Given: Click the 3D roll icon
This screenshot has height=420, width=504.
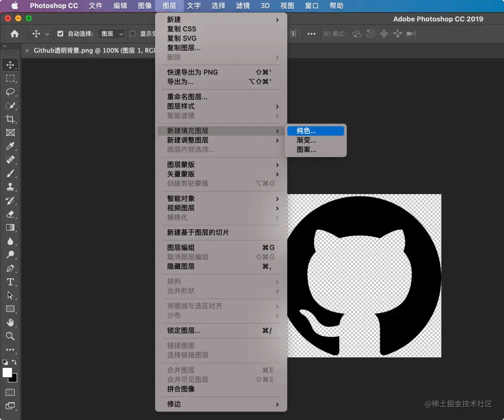Looking at the screenshot, I should (x=370, y=34).
